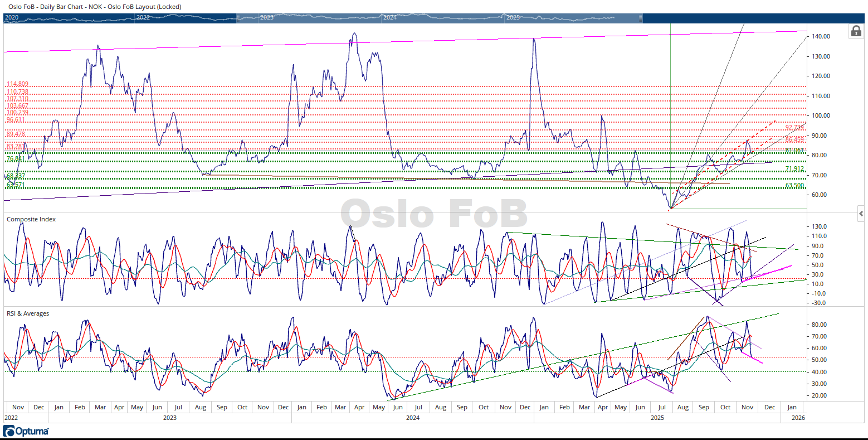Select 2024 in the overview timeline bar
The height and width of the screenshot is (440, 868).
coord(390,18)
